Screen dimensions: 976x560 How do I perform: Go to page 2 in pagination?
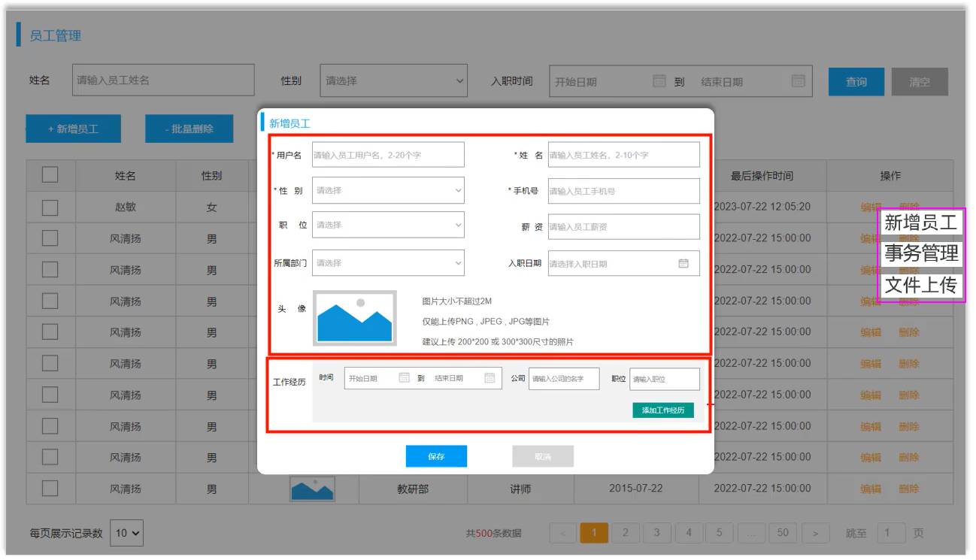(625, 533)
